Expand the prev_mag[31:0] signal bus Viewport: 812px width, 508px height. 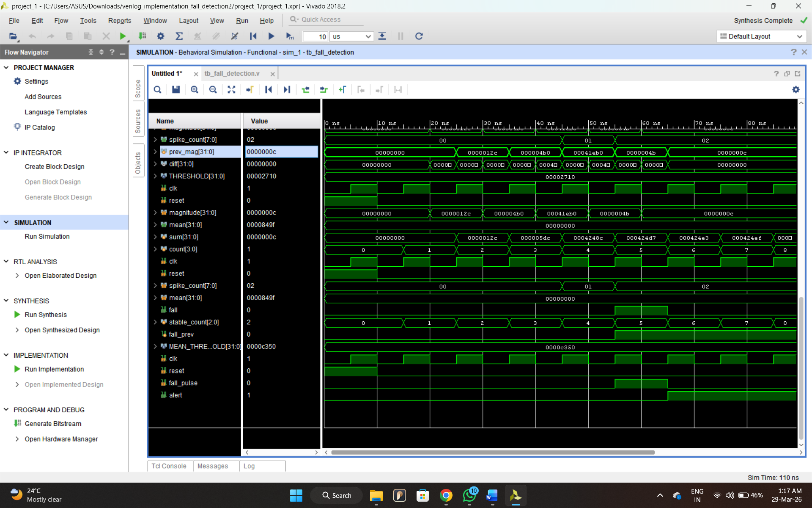pos(155,152)
